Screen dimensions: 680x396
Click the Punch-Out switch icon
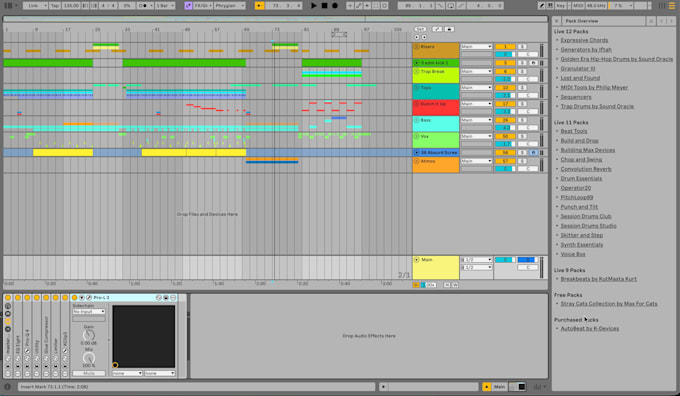[461, 6]
